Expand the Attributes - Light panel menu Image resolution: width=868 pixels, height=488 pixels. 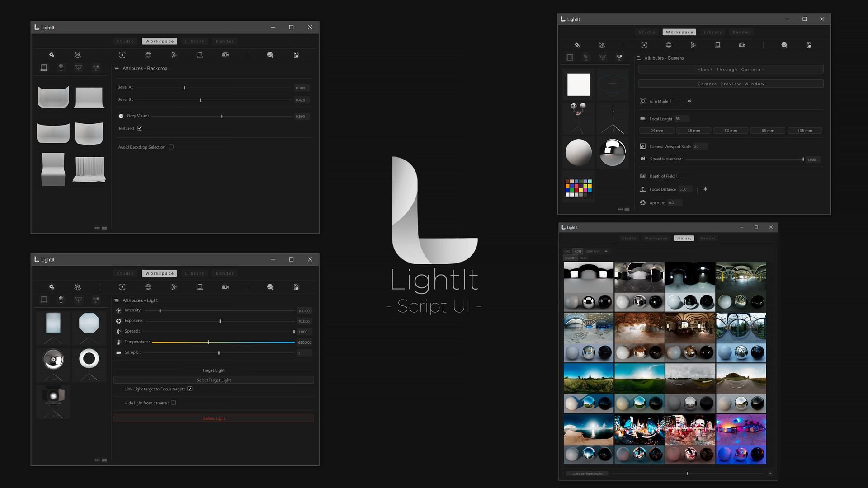tap(117, 300)
